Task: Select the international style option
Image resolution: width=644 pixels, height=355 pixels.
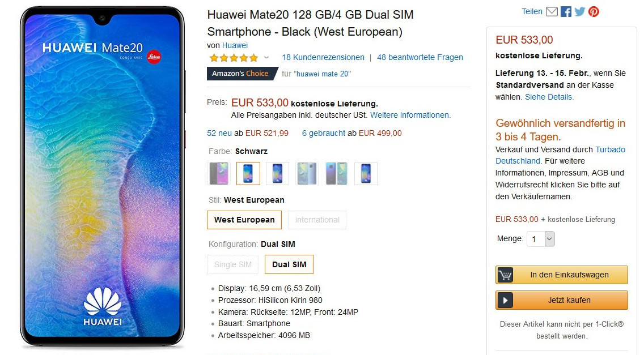Action: (x=317, y=220)
